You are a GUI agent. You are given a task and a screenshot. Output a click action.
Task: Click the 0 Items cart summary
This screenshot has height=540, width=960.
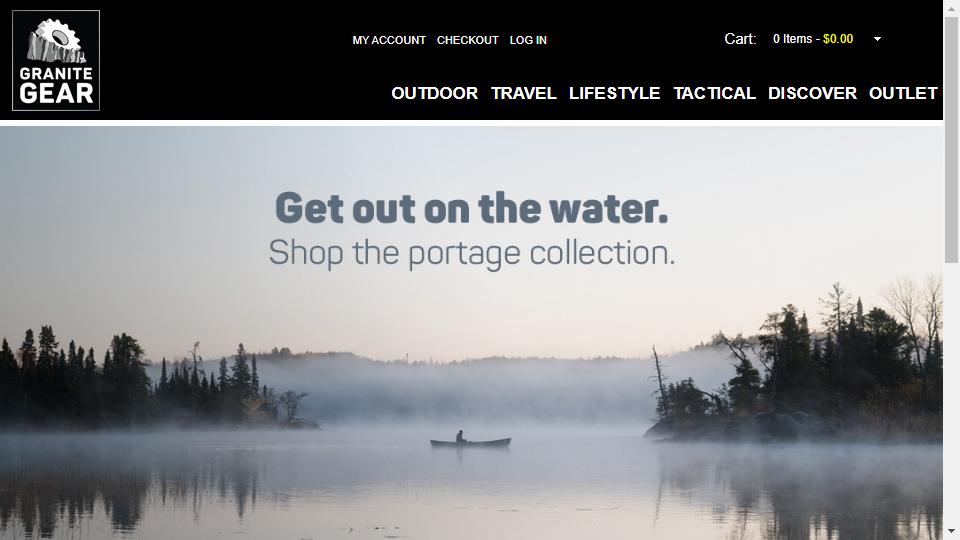[x=792, y=39]
